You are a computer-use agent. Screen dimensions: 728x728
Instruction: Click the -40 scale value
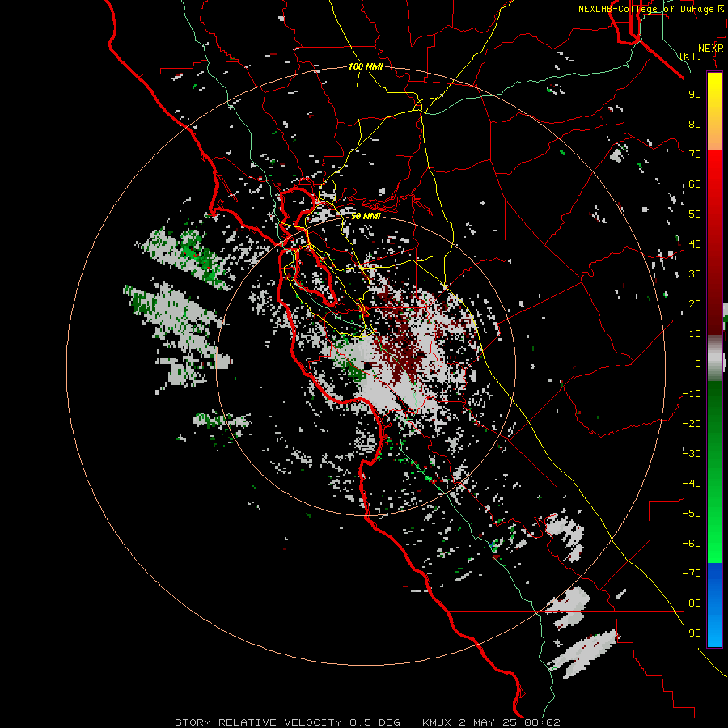[692, 484]
